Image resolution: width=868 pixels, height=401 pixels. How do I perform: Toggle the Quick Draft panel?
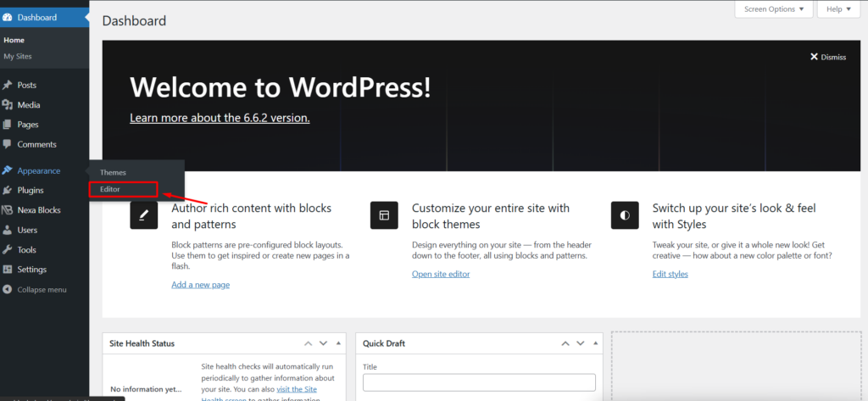594,343
